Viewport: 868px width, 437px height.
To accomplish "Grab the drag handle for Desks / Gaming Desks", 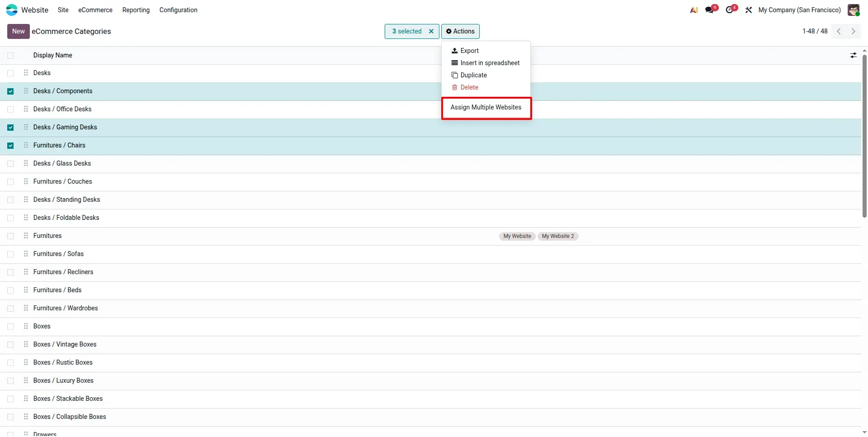I will click(26, 127).
